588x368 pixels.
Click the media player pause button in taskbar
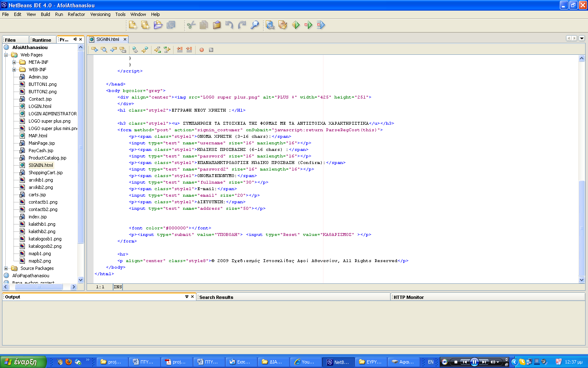point(474,362)
